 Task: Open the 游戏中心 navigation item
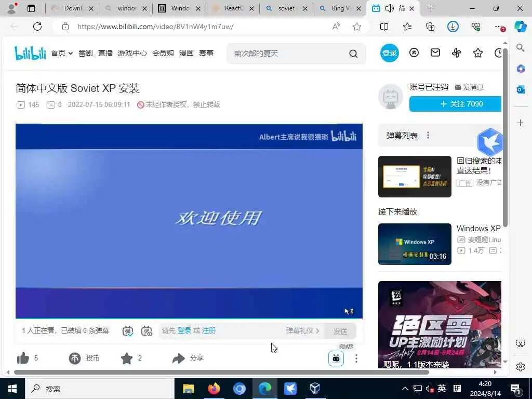pos(132,53)
